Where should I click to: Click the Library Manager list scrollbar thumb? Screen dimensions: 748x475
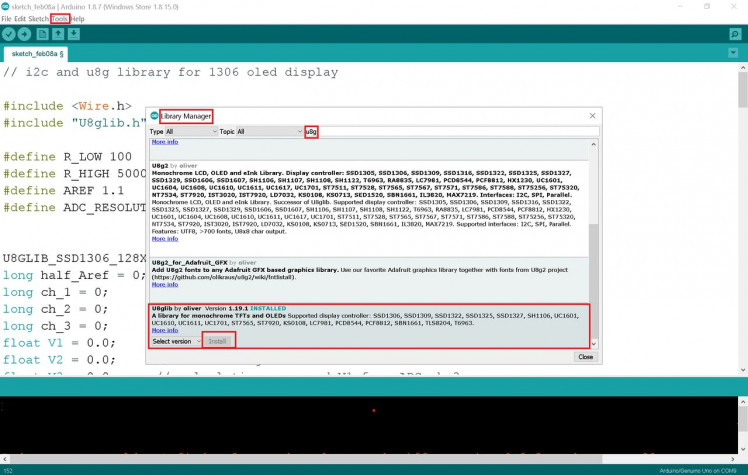click(x=593, y=281)
